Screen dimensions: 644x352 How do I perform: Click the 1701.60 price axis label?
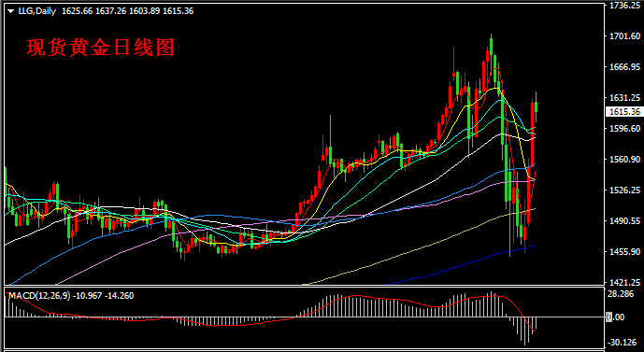(625, 36)
